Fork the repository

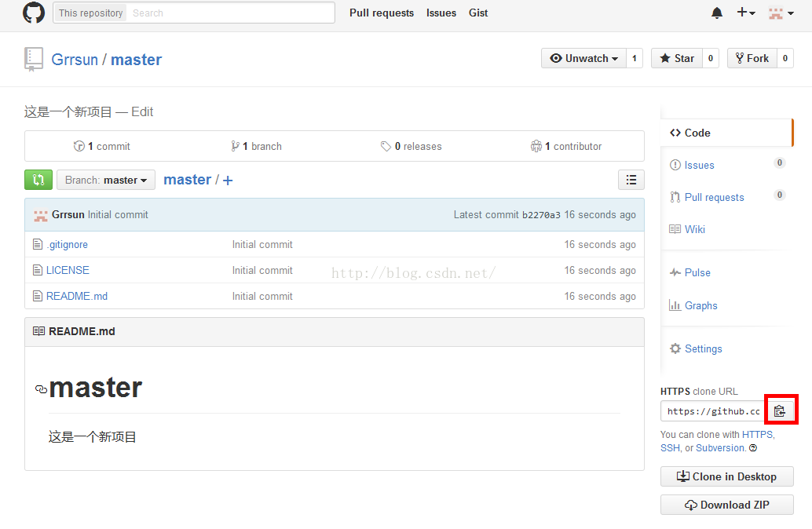[x=752, y=58]
